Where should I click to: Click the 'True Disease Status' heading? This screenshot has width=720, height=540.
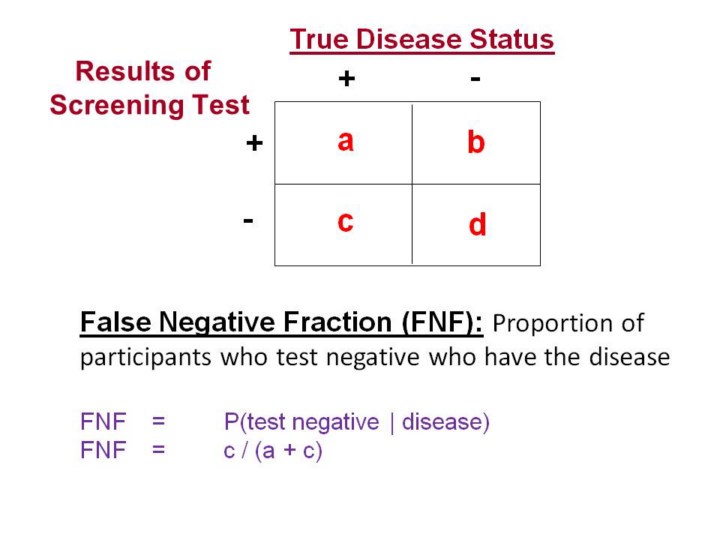[421, 40]
